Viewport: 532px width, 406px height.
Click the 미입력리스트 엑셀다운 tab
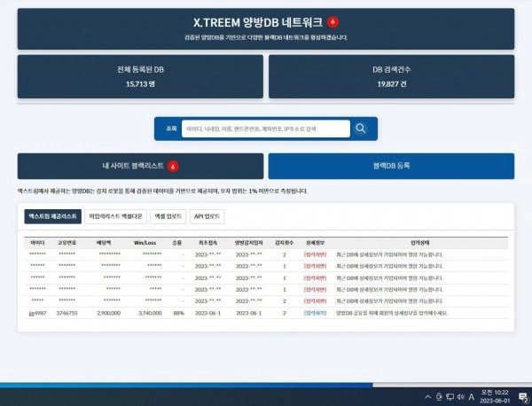point(115,216)
